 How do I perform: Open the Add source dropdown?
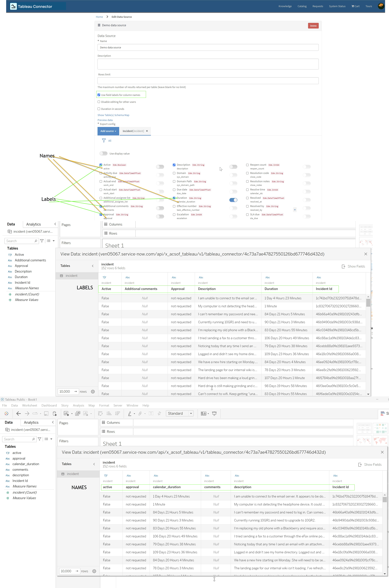click(108, 131)
